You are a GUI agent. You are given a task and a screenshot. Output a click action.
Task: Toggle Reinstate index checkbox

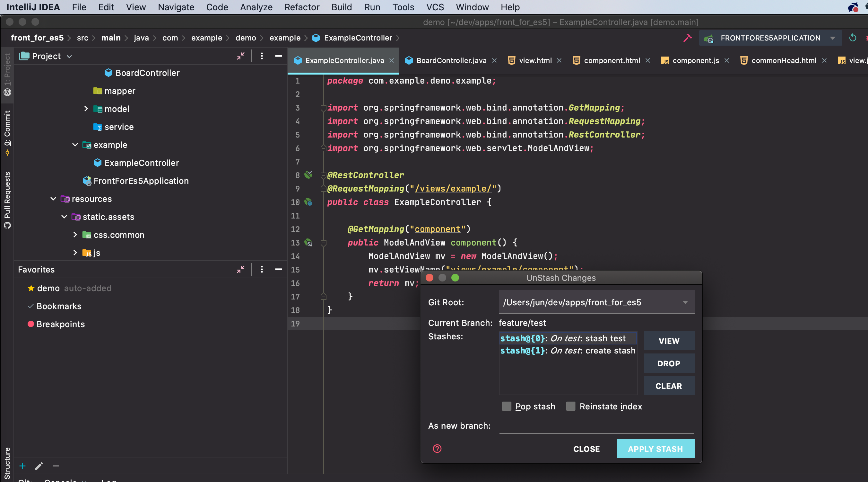[571, 406]
